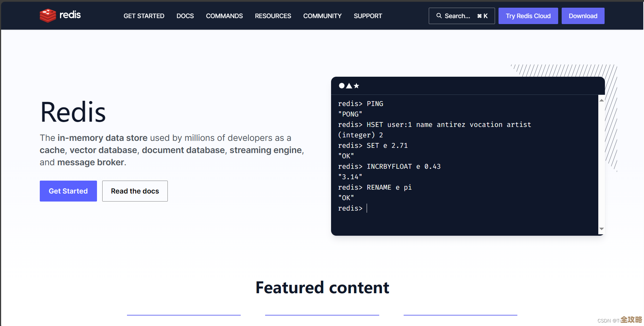Open the Read the docs button
Image resolution: width=644 pixels, height=326 pixels.
click(135, 191)
